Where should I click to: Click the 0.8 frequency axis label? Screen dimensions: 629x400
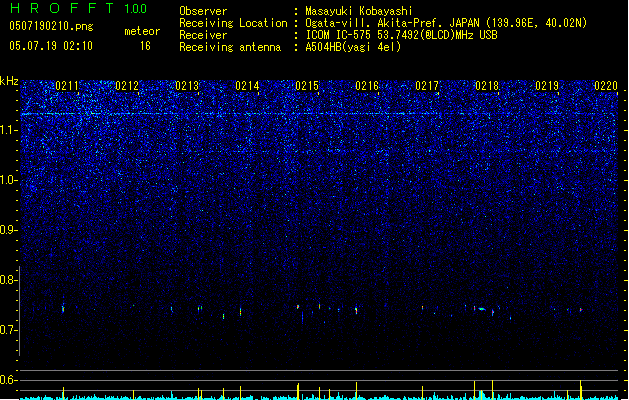[x=9, y=280]
